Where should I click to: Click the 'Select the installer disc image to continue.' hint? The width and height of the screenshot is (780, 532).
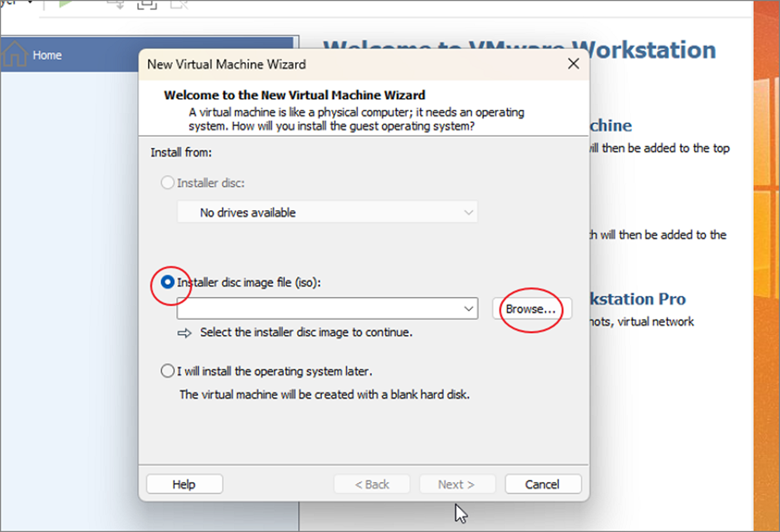click(x=306, y=332)
